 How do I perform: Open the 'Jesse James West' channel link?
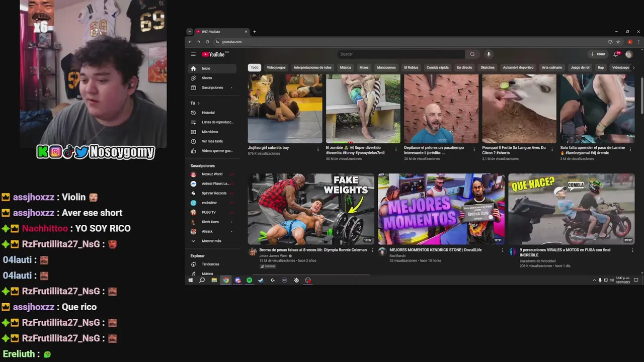click(274, 256)
